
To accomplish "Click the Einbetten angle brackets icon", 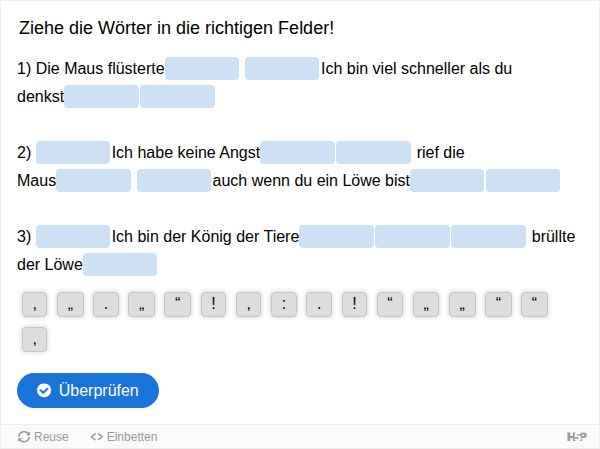I will click(x=96, y=437).
